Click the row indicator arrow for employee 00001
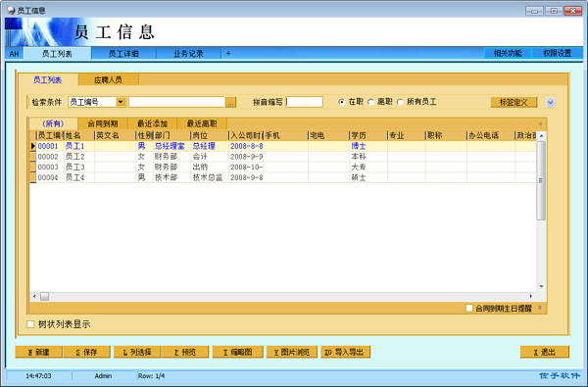The height and width of the screenshot is (387, 588). point(33,146)
